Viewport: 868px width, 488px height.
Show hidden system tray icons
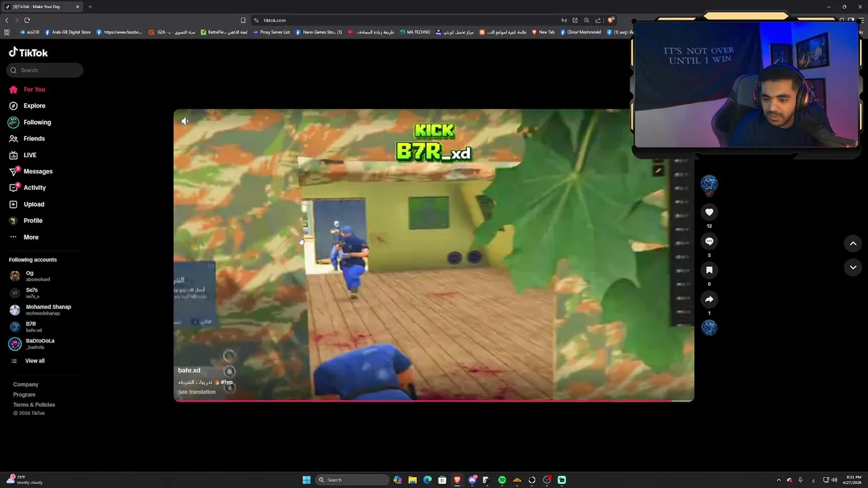coord(778,480)
